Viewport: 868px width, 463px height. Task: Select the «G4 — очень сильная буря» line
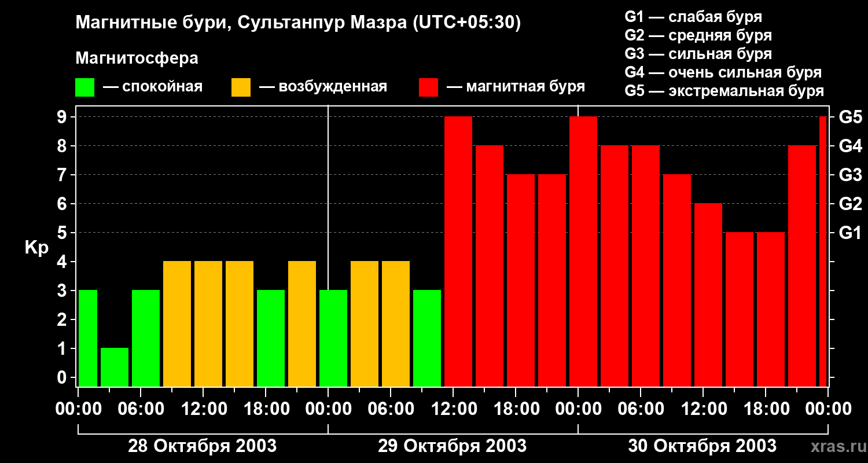tap(723, 72)
